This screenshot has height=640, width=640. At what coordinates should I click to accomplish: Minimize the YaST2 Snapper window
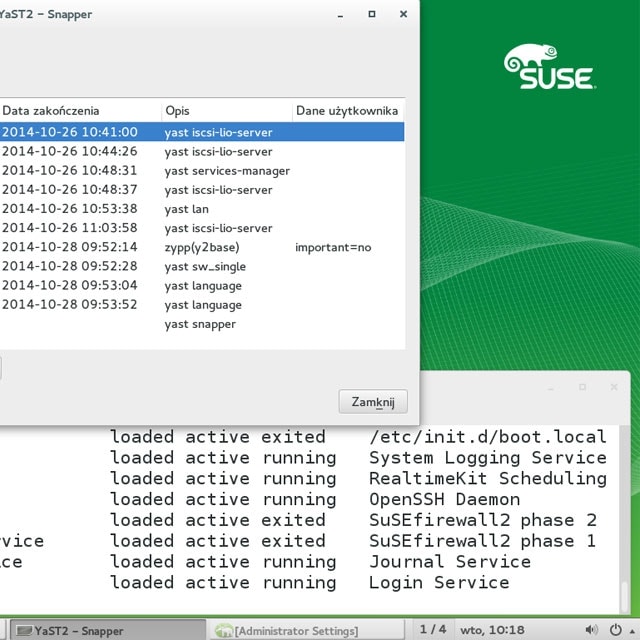340,14
